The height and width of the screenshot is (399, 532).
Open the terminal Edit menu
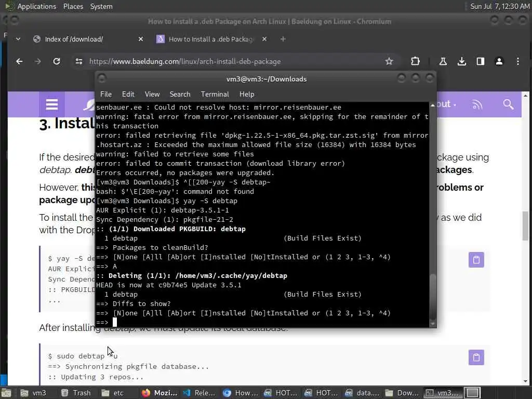tap(128, 95)
